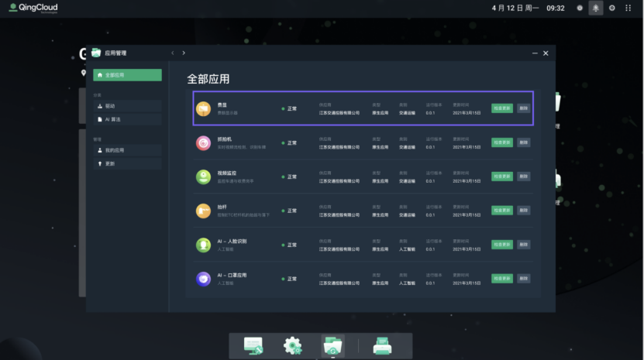This screenshot has height=360, width=644.
Task: Click the 应用管理 window title folder icon
Action: click(96, 53)
